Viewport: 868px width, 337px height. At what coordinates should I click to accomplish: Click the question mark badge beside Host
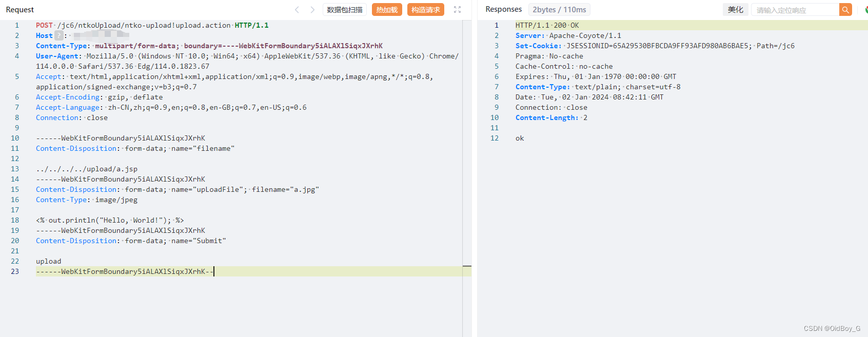click(59, 35)
